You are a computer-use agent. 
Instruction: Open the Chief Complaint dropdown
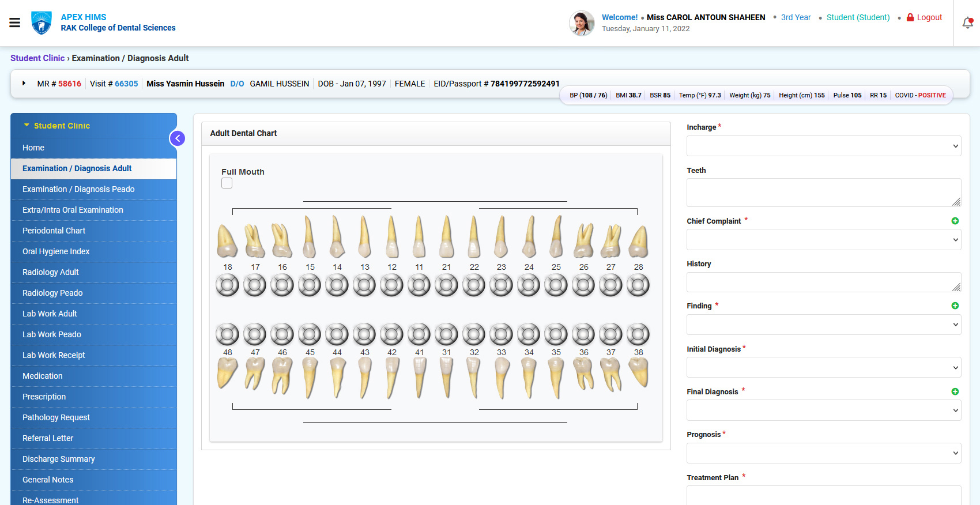[824, 240]
